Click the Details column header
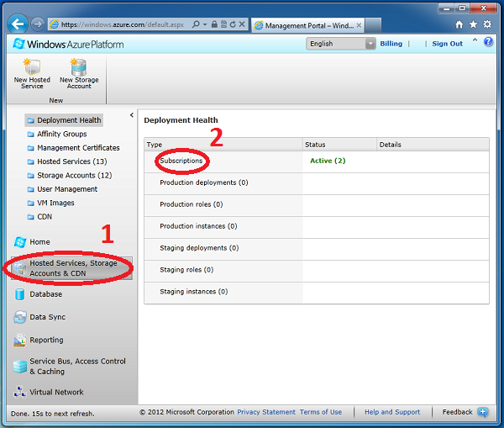This screenshot has height=428, width=504. click(433, 145)
